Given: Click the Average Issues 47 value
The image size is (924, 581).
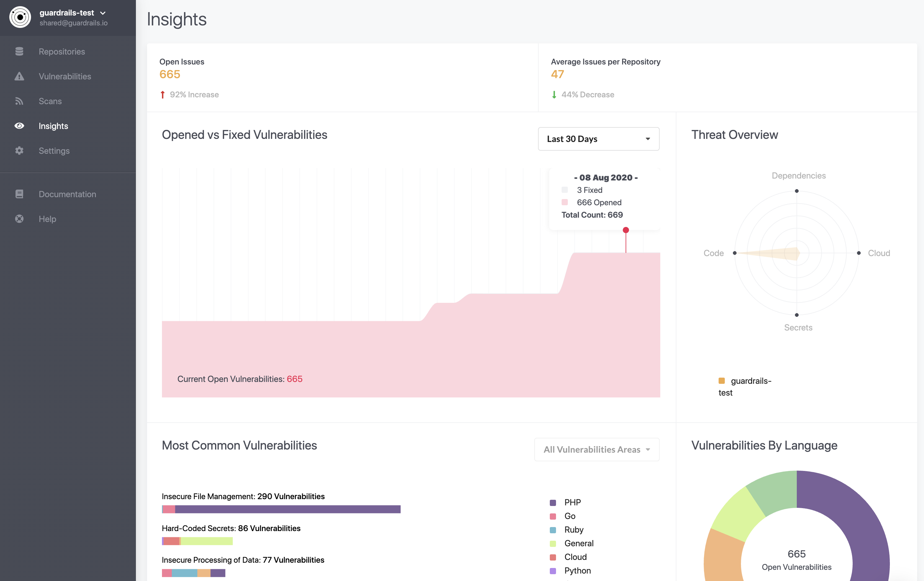Looking at the screenshot, I should 558,74.
